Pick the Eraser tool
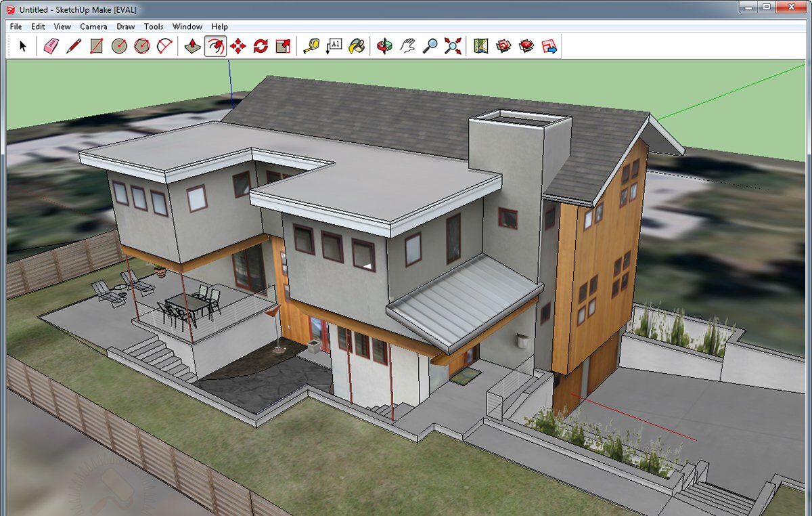This screenshot has width=812, height=516. (x=51, y=46)
